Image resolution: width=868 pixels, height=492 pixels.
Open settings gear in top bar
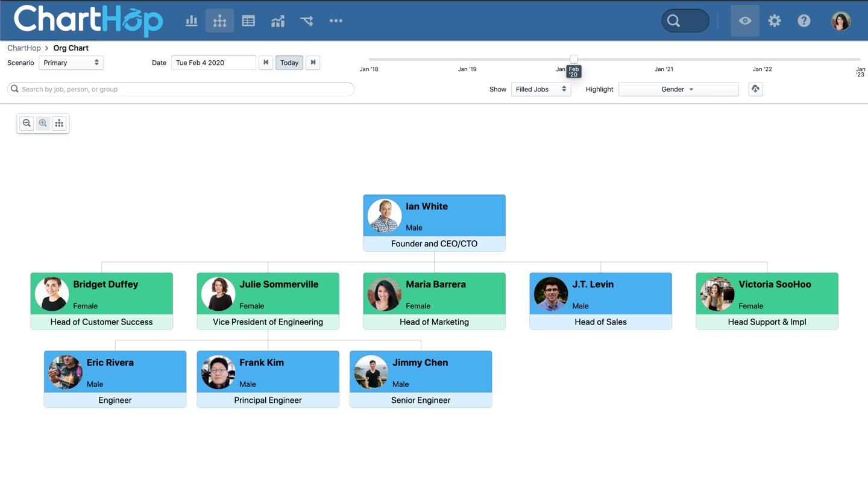(775, 21)
